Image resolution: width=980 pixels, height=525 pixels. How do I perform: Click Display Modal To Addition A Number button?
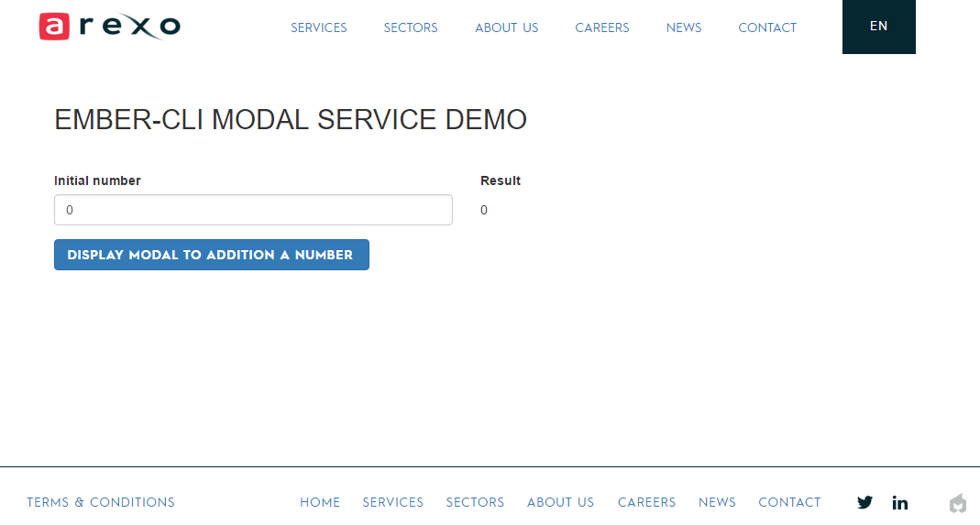pyautogui.click(x=212, y=255)
